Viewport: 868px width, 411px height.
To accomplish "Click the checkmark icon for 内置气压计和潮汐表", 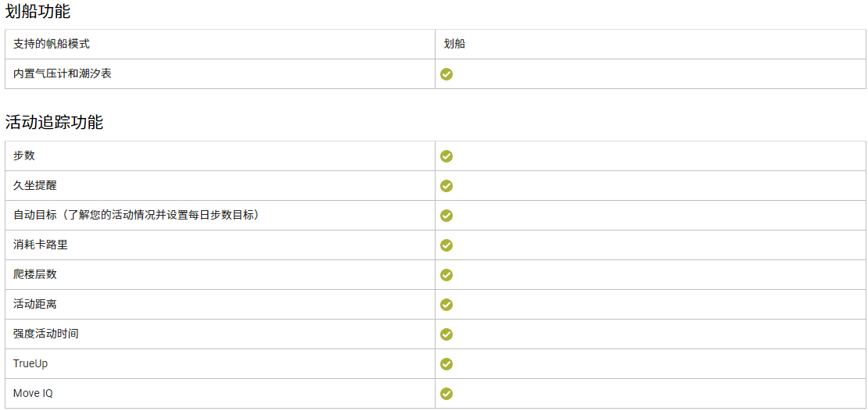I will (447, 74).
